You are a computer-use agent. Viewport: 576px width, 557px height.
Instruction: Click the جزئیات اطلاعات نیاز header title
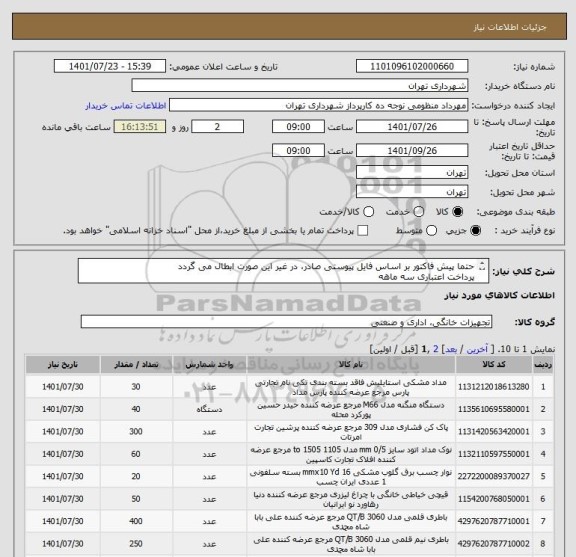(510, 27)
